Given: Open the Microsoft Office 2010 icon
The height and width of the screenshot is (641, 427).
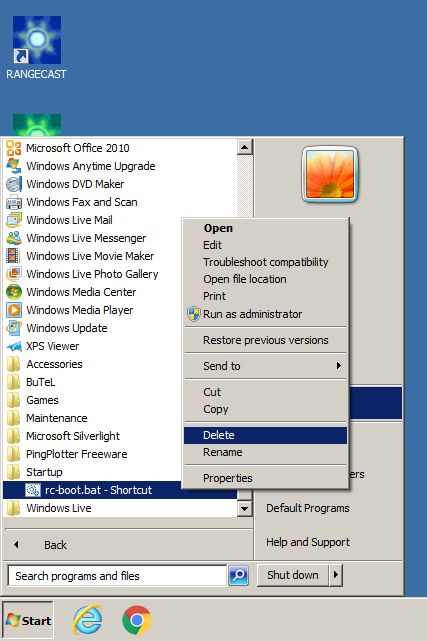Looking at the screenshot, I should click(x=14, y=148).
